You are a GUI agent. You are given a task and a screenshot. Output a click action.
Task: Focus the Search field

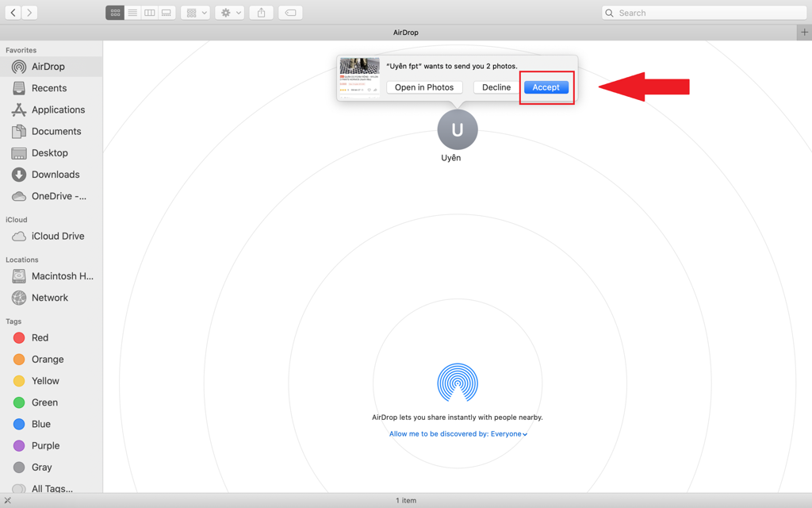click(x=704, y=13)
